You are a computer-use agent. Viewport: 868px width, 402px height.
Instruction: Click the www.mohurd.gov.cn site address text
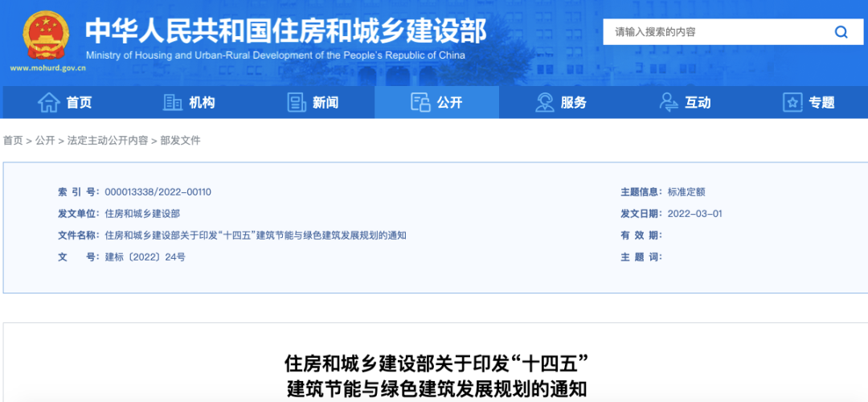(x=48, y=68)
